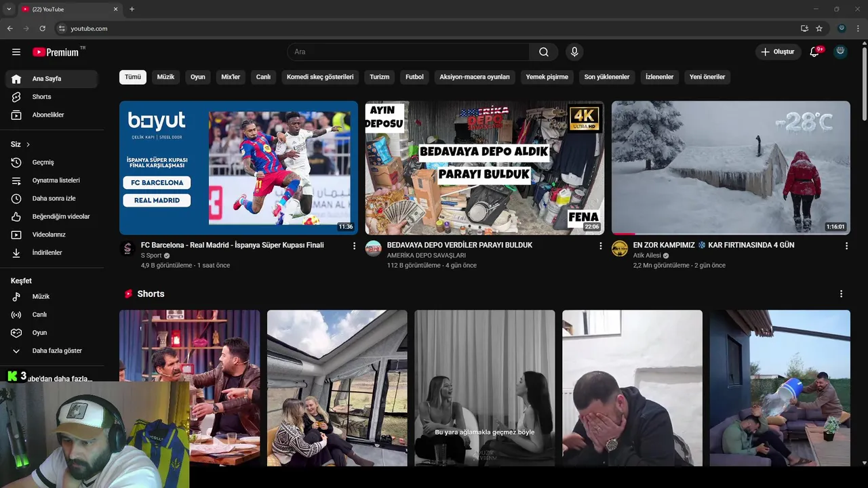This screenshot has height=488, width=868.
Task: Focus the Ara search field
Action: 409,52
